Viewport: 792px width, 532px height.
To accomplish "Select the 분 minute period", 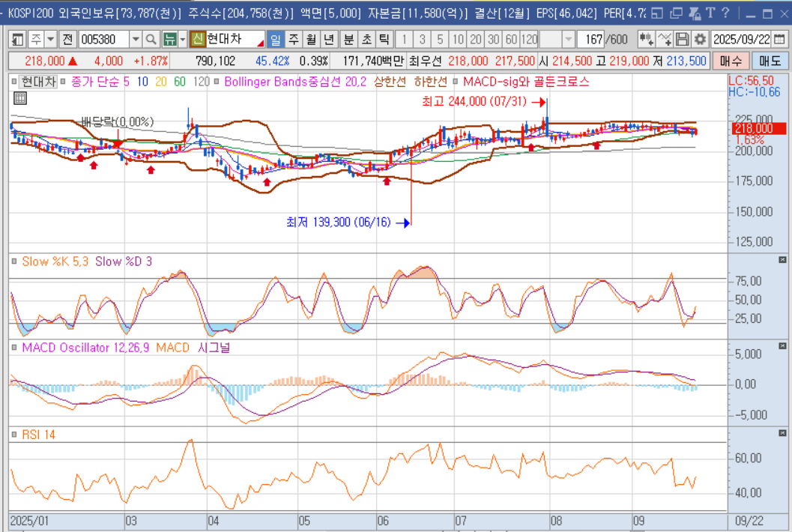I will tap(348, 39).
